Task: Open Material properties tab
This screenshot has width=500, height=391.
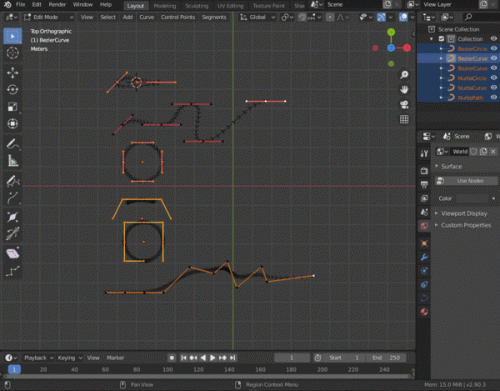Action: pos(424,312)
